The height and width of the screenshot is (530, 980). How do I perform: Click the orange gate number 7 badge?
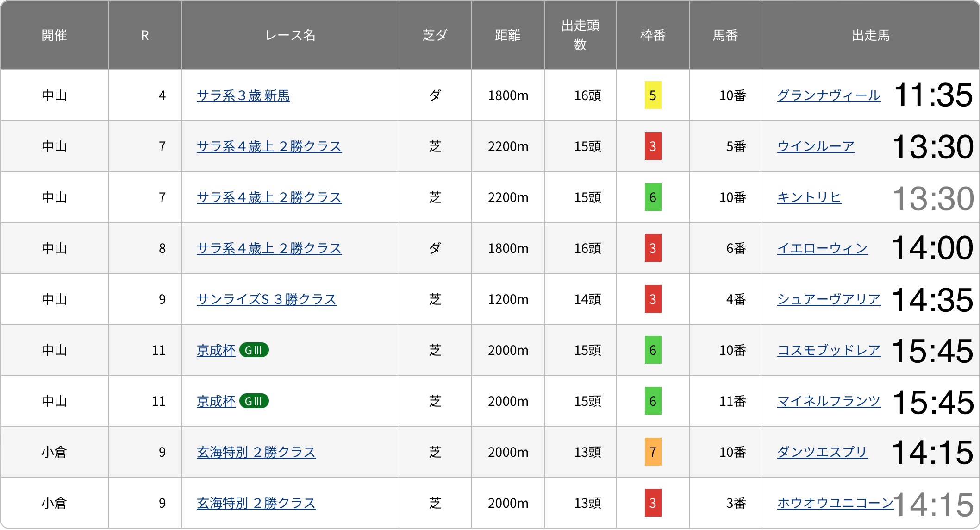point(652,452)
